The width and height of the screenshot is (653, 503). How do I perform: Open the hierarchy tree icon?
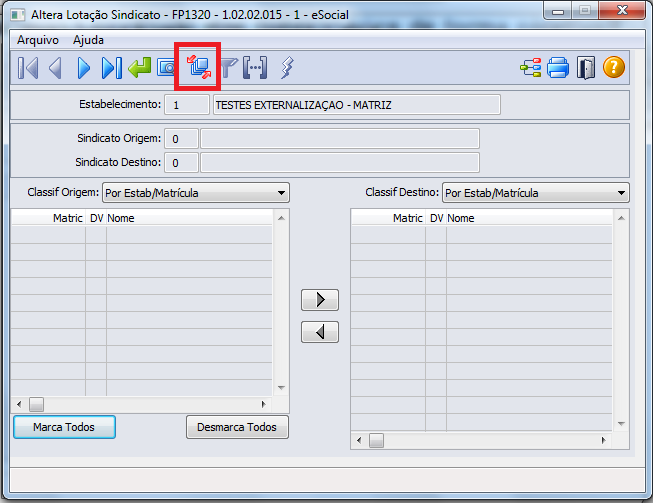pyautogui.click(x=531, y=67)
